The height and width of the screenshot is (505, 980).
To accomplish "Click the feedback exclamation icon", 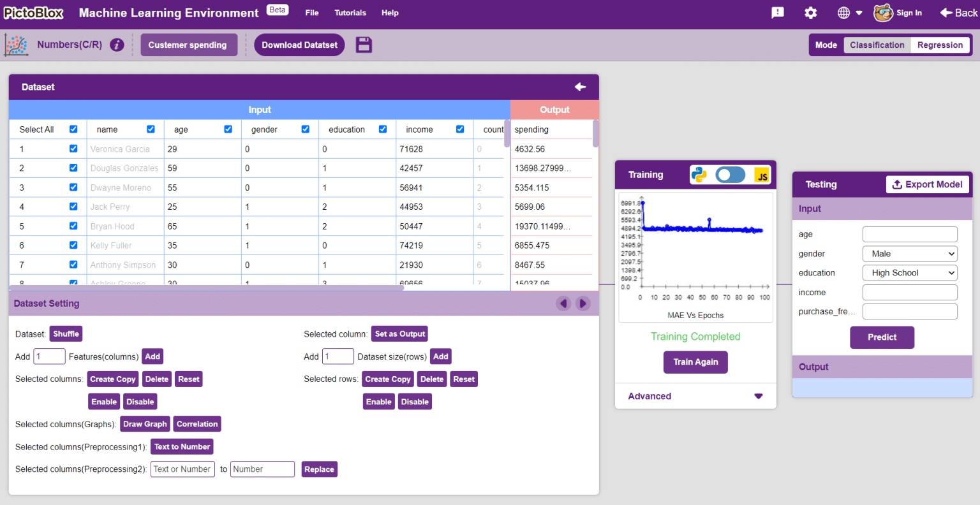I will (x=777, y=13).
